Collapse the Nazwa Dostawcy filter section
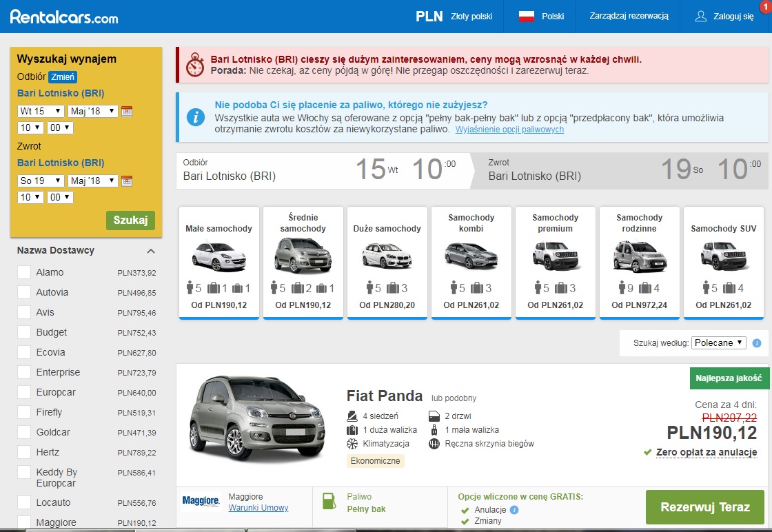 pos(151,251)
